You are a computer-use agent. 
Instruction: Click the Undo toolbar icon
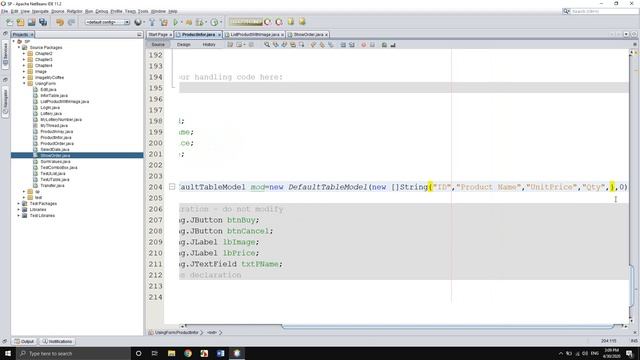[x=60, y=22]
